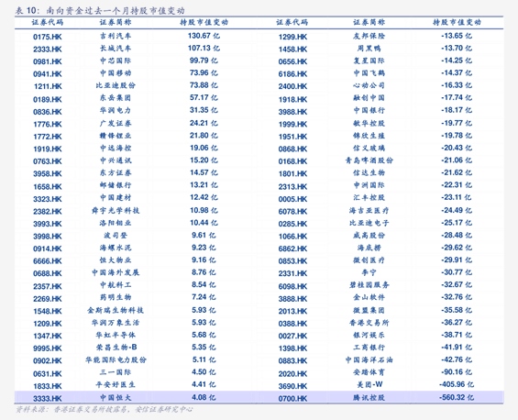
Task: Select the value 14.57 亿
Action: tap(204, 172)
